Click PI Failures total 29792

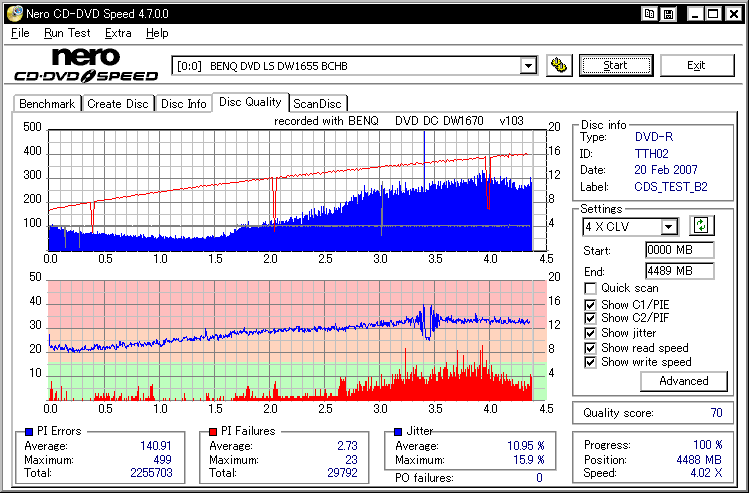coord(341,473)
